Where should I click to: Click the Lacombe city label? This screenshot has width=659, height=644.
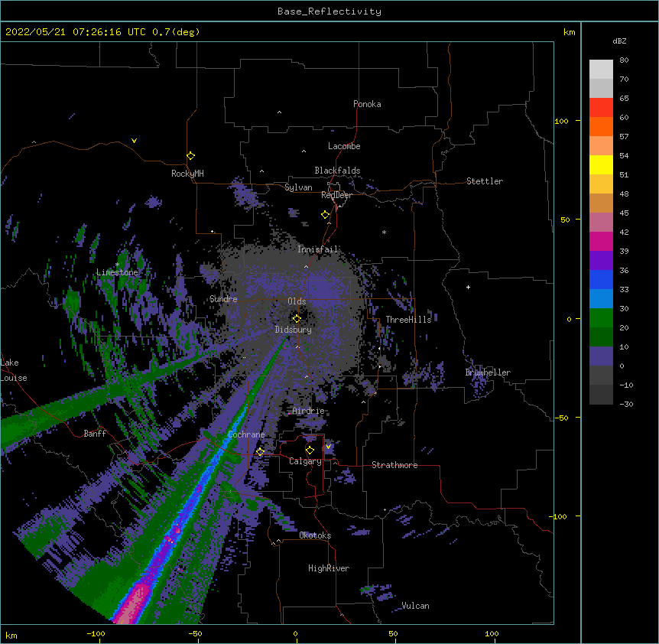(344, 146)
